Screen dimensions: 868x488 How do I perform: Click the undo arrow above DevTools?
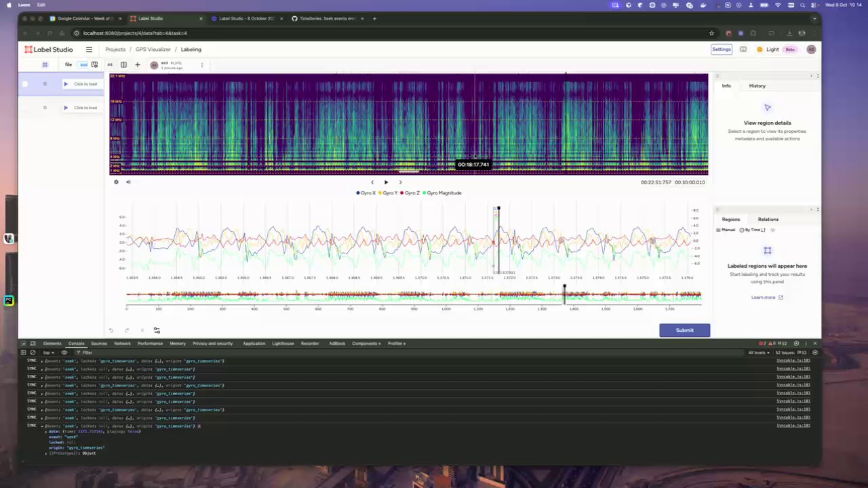[x=111, y=330]
